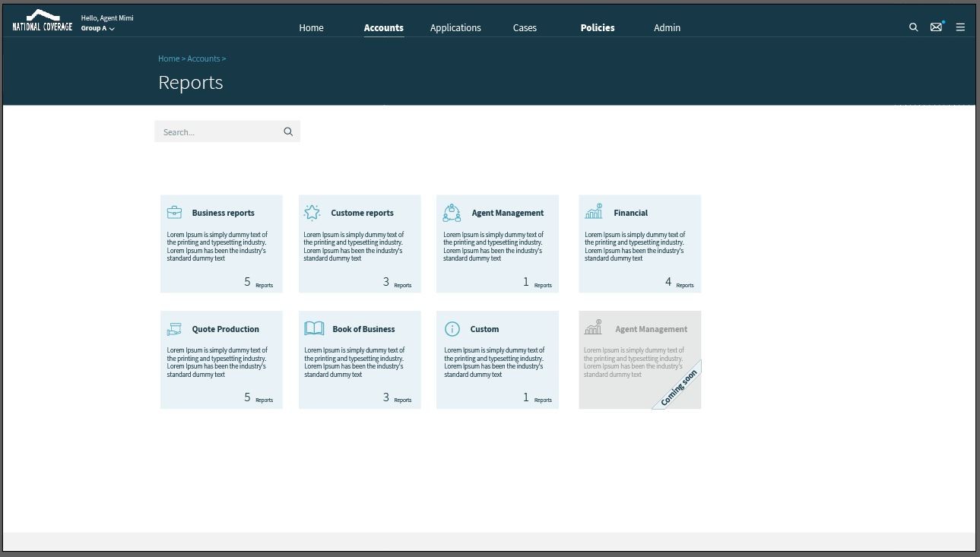Click the disabled Agent Management card title
This screenshot has height=557, width=980.
tap(651, 329)
